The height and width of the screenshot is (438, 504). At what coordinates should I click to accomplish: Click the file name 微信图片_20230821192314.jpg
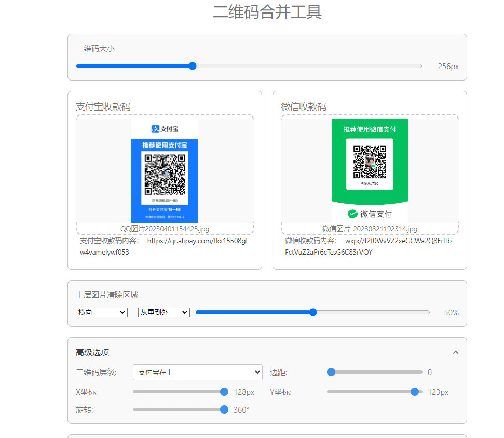point(370,229)
